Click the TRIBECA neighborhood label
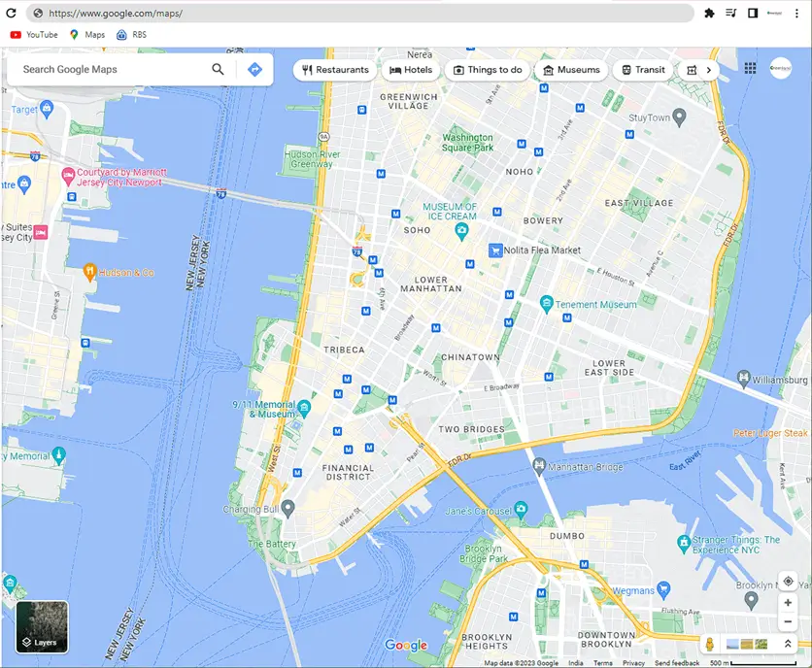The image size is (812, 668). [x=344, y=351]
